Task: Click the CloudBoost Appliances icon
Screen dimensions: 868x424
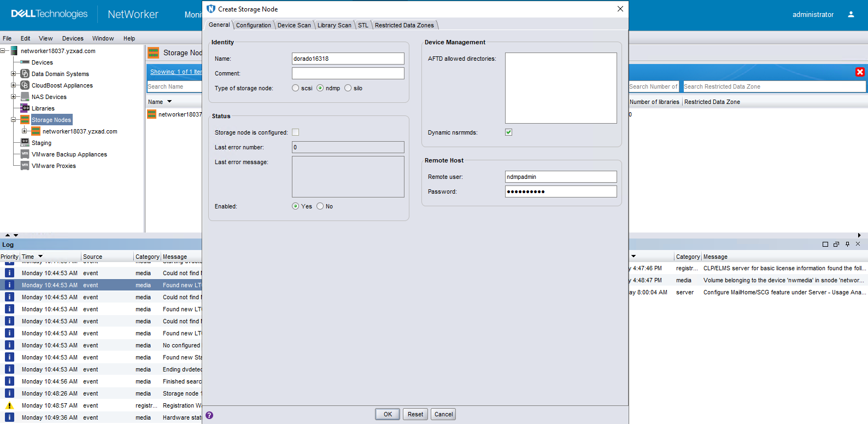Action: 25,85
